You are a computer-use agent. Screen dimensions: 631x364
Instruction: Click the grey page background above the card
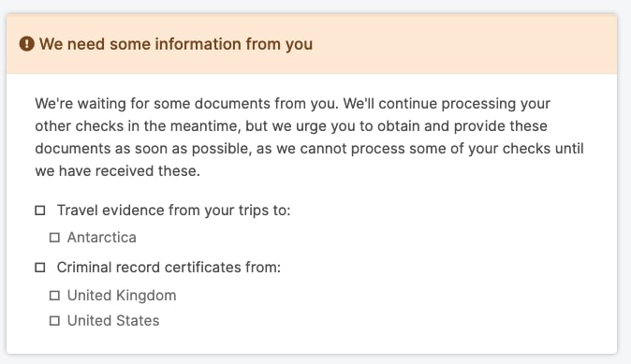coord(315,6)
